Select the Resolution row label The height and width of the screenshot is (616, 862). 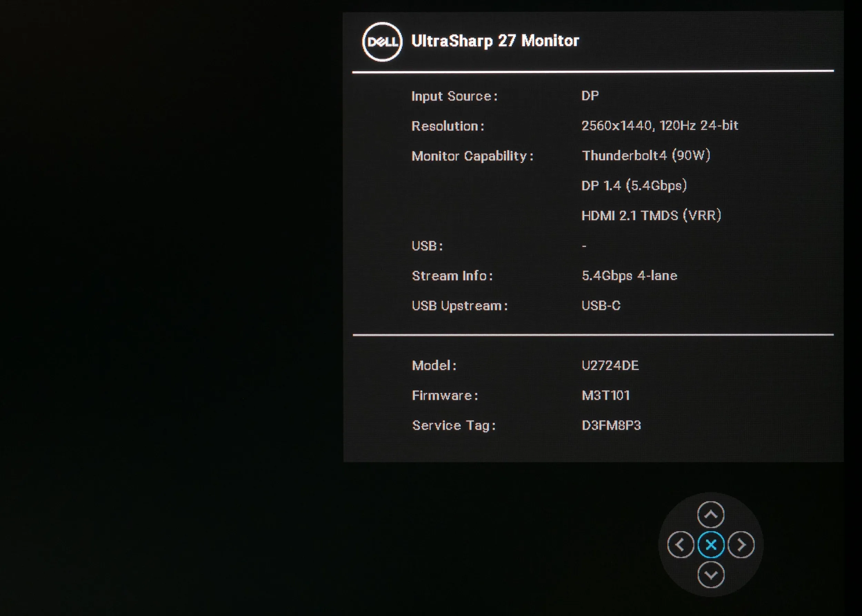(448, 126)
